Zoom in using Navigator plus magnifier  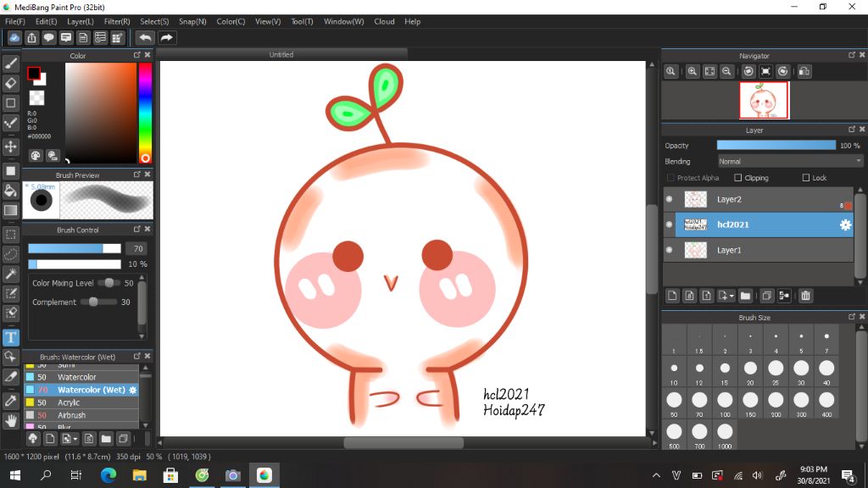coord(692,71)
